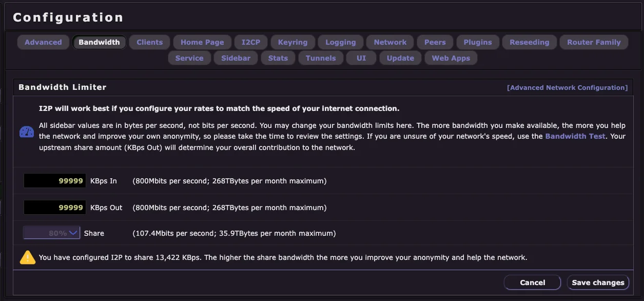Open the Plugins tab
This screenshot has height=301, width=644.
tap(477, 42)
